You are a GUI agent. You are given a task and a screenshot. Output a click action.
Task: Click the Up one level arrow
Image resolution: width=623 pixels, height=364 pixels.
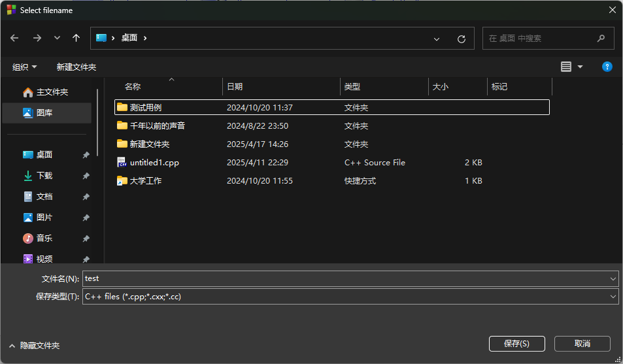(x=76, y=39)
